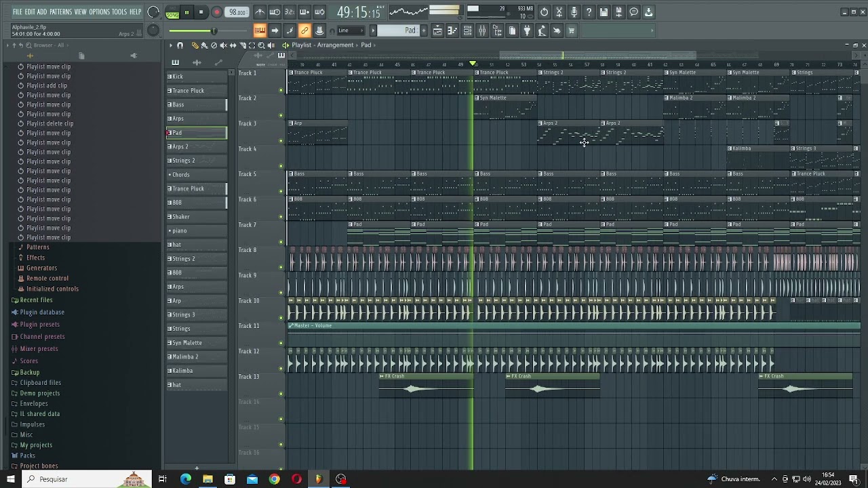Click the 98.000 tempo field

tap(237, 12)
